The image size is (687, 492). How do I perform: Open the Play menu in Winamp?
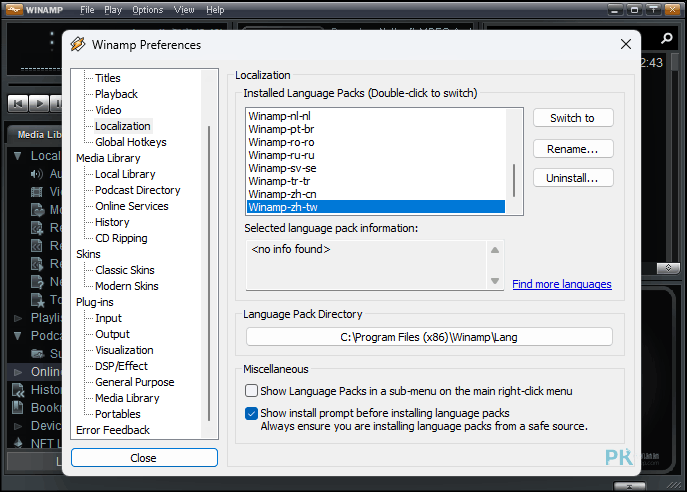click(113, 10)
